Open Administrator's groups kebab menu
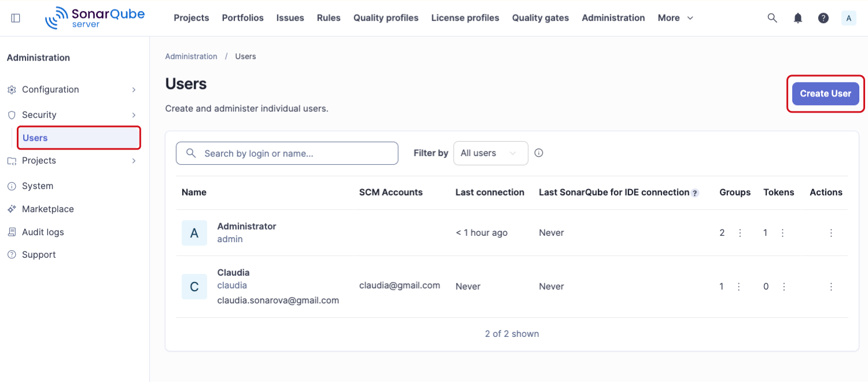Viewport: 868px width, 382px height. point(740,233)
